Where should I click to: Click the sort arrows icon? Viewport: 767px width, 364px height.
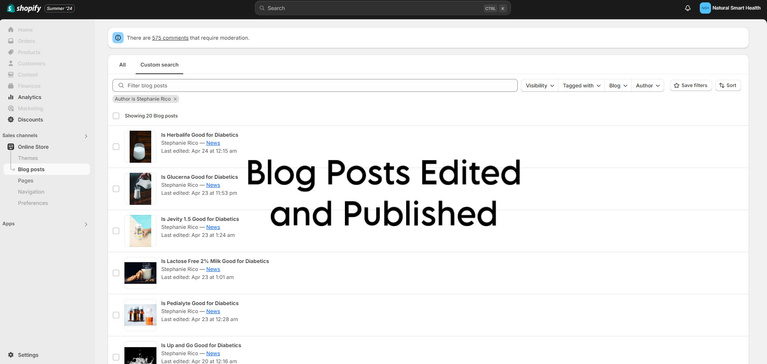(722, 86)
